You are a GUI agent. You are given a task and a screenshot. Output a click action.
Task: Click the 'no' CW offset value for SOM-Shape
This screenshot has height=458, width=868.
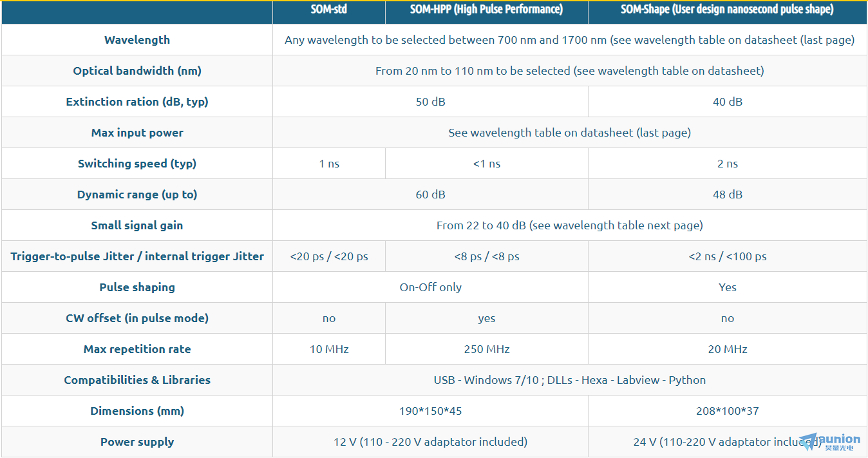728,318
